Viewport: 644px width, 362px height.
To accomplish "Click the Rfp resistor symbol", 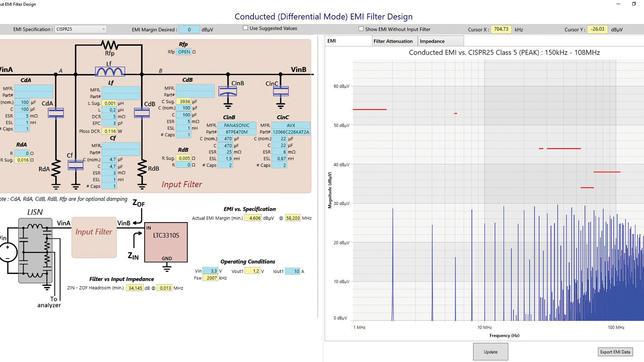I will point(109,45).
